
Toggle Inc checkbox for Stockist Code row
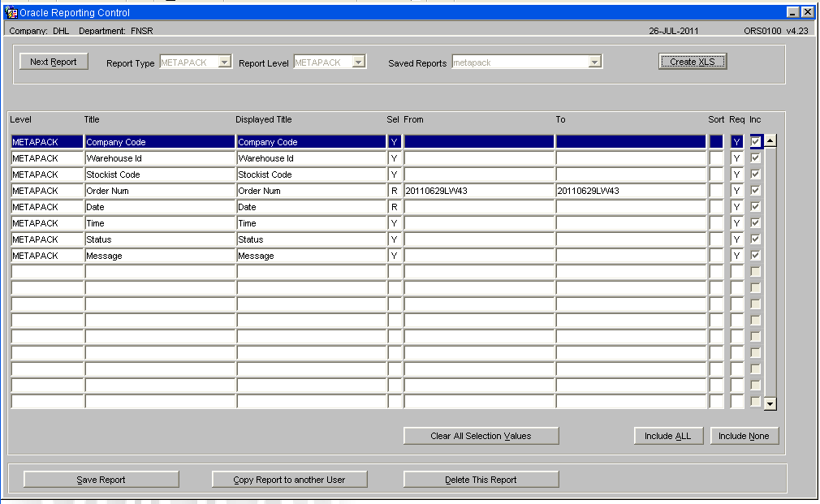click(755, 174)
